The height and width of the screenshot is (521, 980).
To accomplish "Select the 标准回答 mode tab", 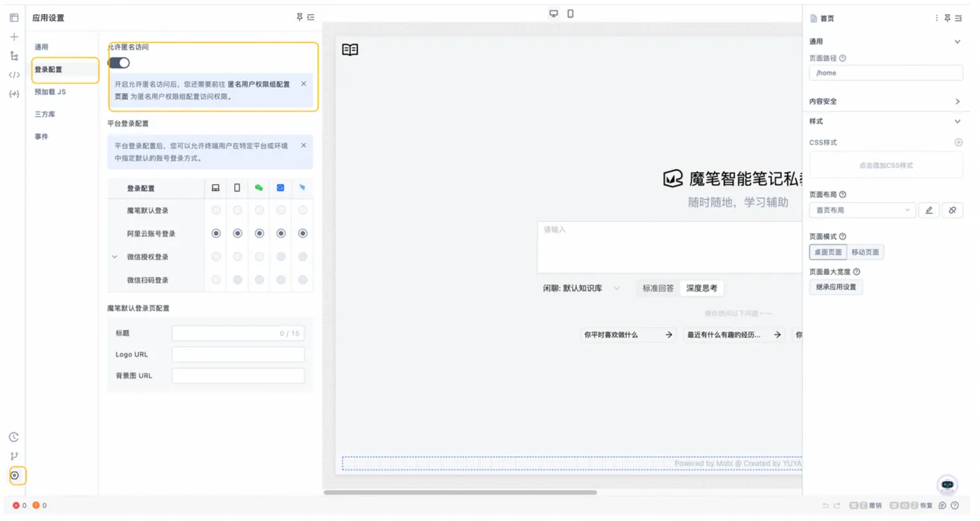I will point(658,288).
